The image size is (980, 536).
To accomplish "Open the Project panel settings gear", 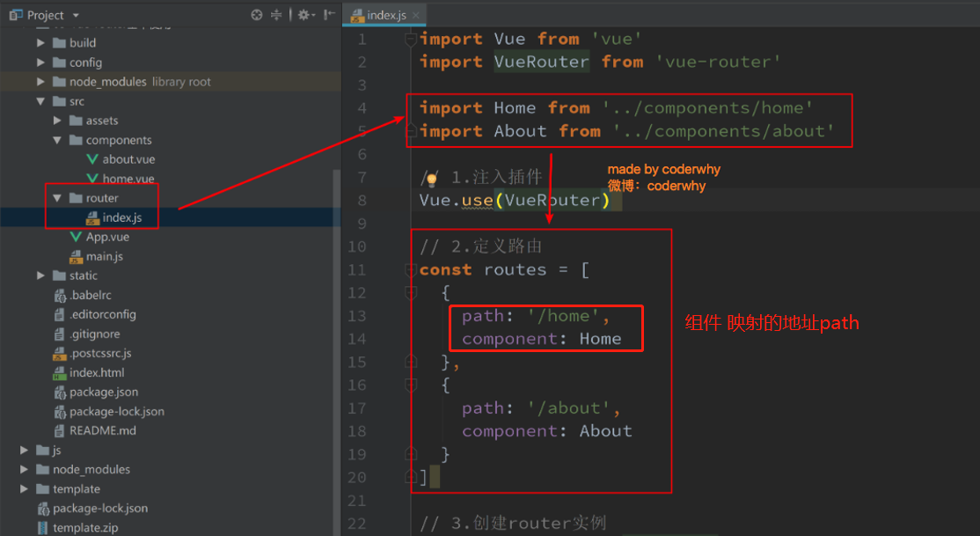I will click(304, 15).
